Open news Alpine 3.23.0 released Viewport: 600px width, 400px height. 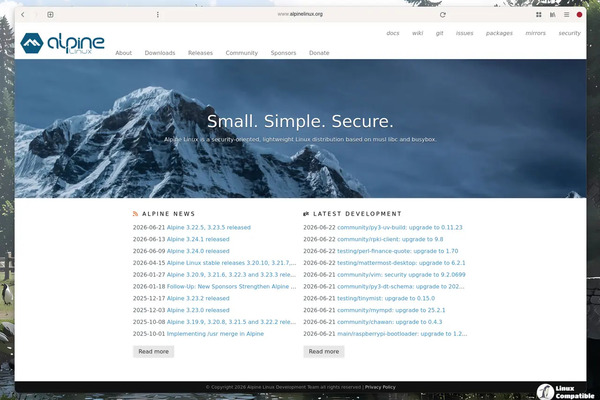[198, 310]
